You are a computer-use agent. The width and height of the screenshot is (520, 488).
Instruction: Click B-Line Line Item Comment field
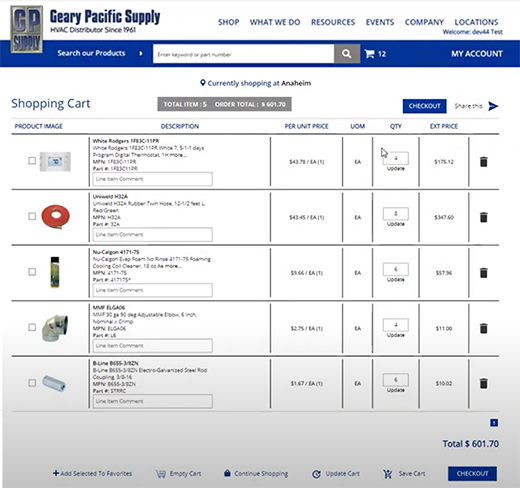tap(153, 401)
